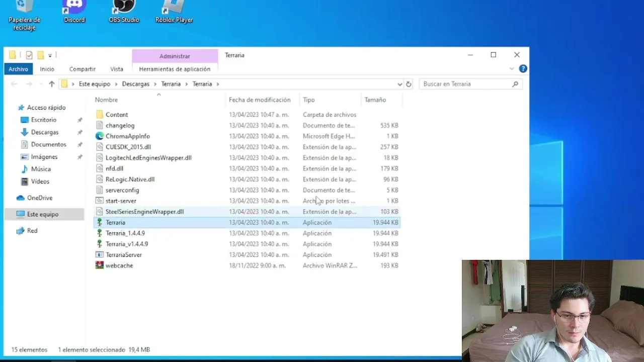This screenshot has height=362, width=644.
Task: Open the Papelera de reciclaje desktop icon
Action: click(x=24, y=15)
